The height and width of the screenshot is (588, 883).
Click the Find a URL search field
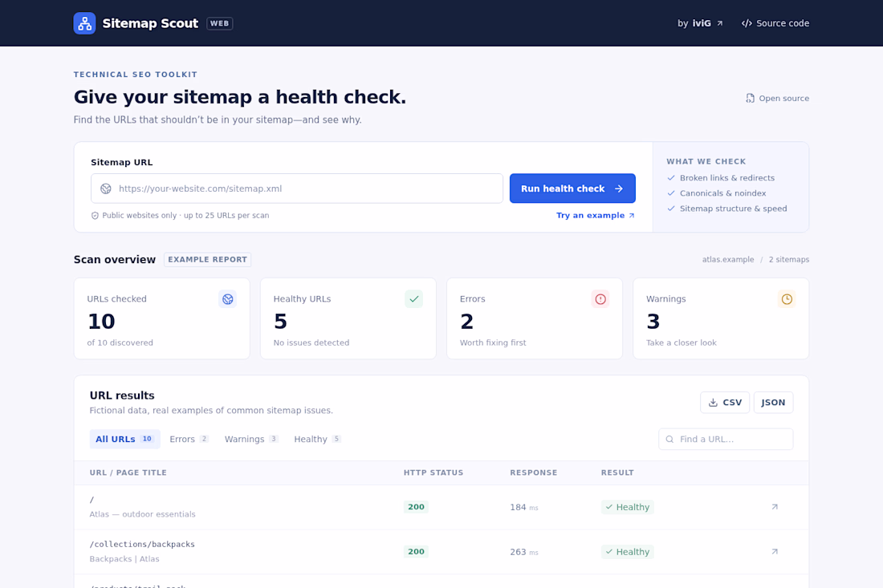tap(726, 439)
